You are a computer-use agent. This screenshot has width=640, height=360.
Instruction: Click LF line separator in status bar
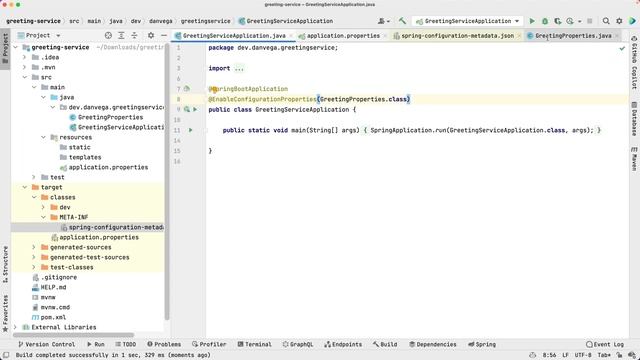point(565,355)
